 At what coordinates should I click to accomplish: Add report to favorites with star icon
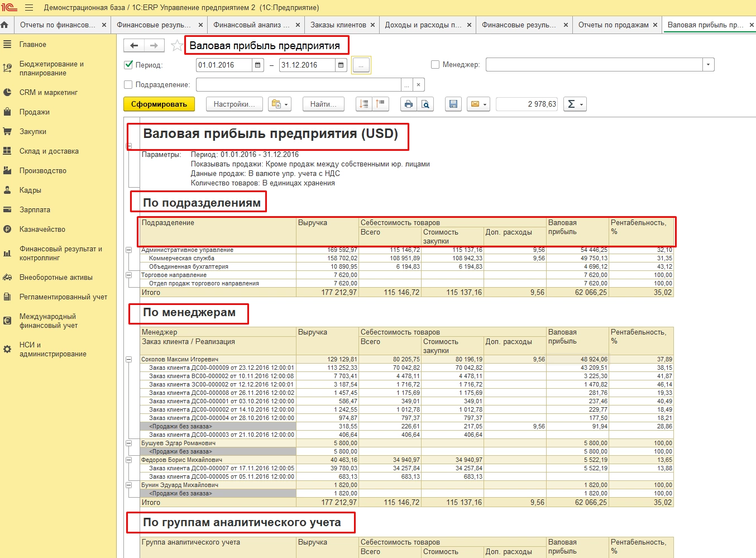(x=177, y=46)
